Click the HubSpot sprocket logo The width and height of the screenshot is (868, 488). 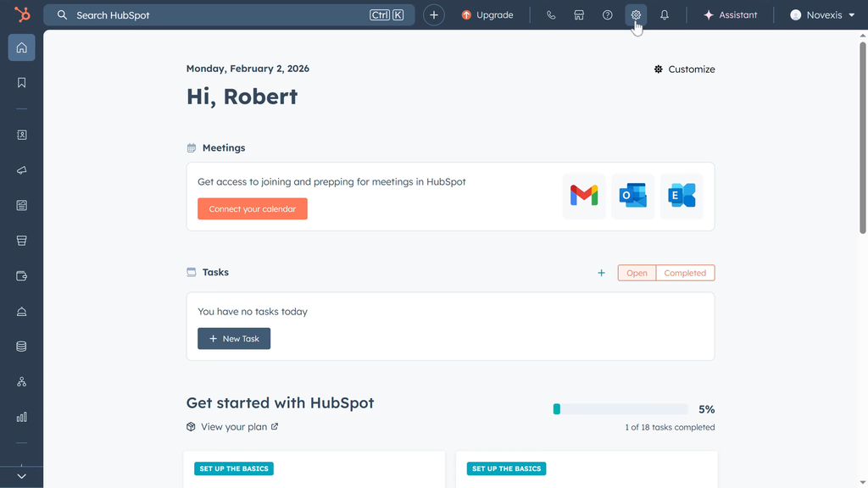click(22, 14)
